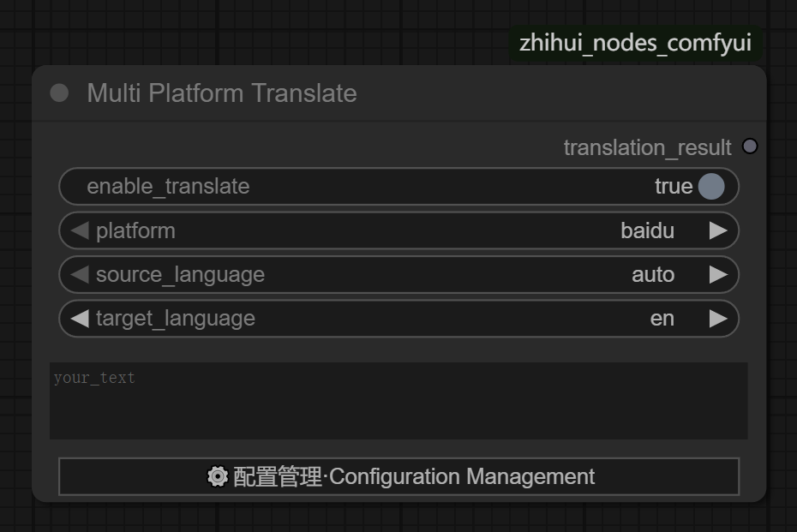Screen dimensions: 797x532
Task: Open source_language combo showing auto
Action: click(x=399, y=274)
